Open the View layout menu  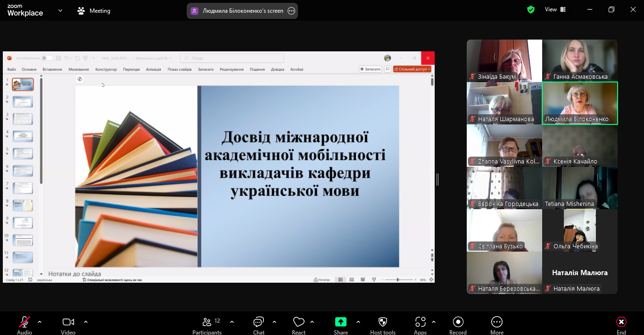555,9
